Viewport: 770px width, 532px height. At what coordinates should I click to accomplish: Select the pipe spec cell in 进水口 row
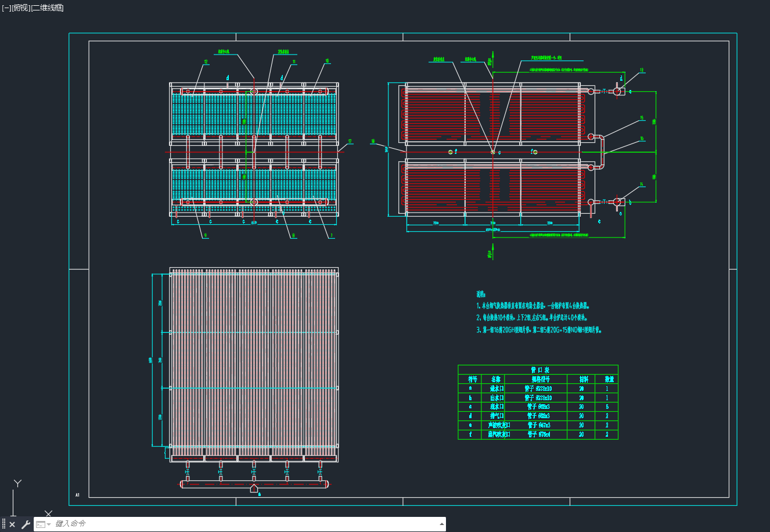538,388
